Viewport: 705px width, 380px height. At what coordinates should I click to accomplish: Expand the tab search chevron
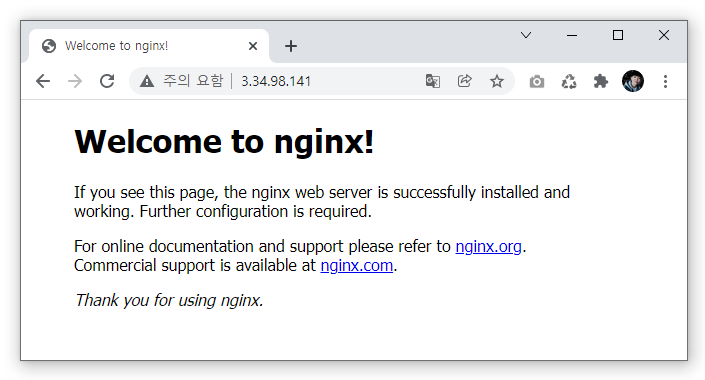click(526, 35)
